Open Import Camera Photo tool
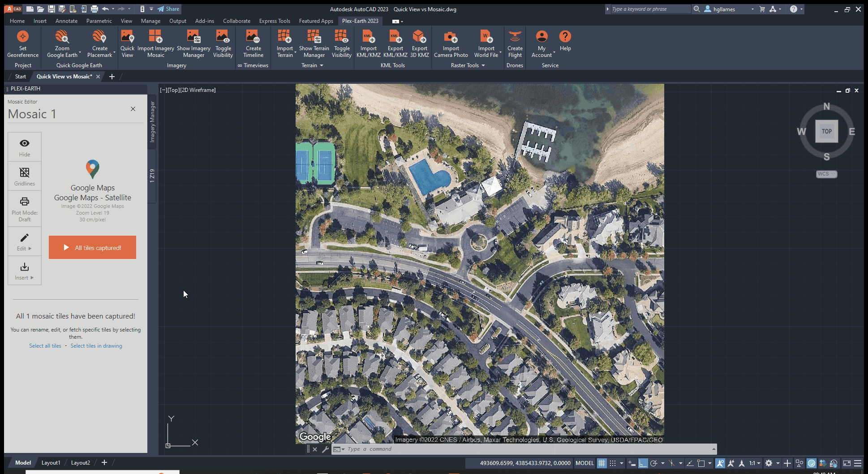The width and height of the screenshot is (868, 474). pyautogui.click(x=451, y=44)
